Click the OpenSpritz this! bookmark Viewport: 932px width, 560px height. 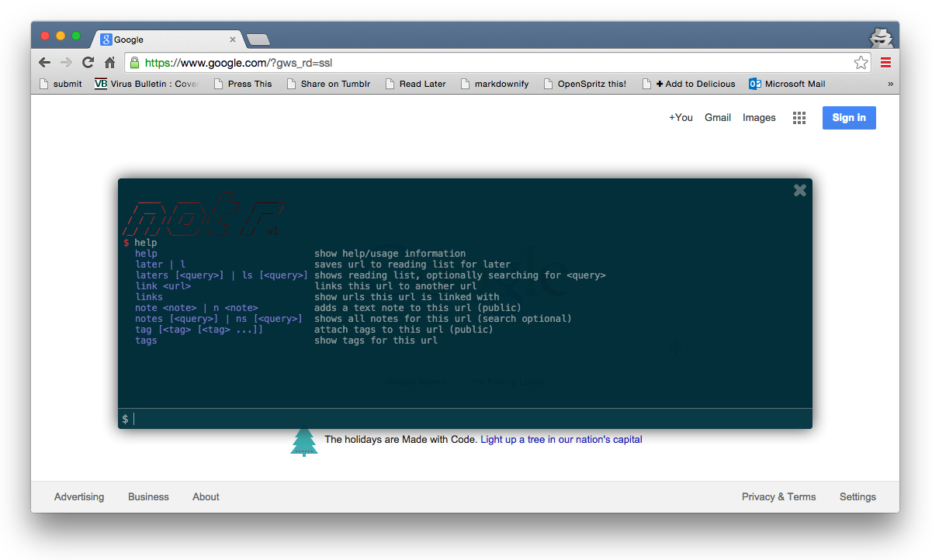[x=584, y=84]
